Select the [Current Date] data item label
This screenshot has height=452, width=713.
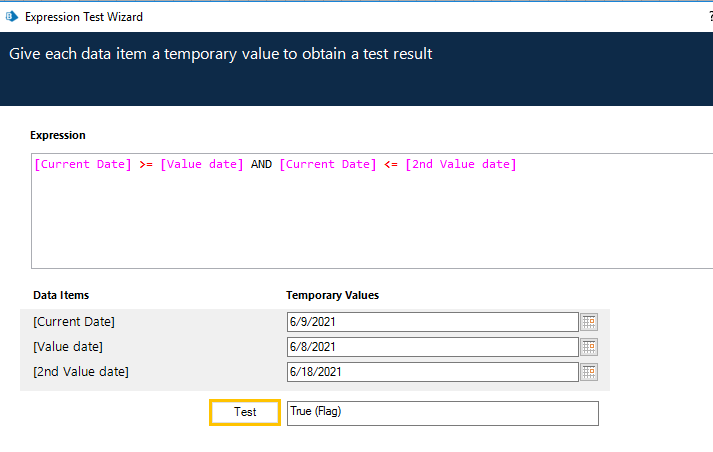pyautogui.click(x=74, y=321)
